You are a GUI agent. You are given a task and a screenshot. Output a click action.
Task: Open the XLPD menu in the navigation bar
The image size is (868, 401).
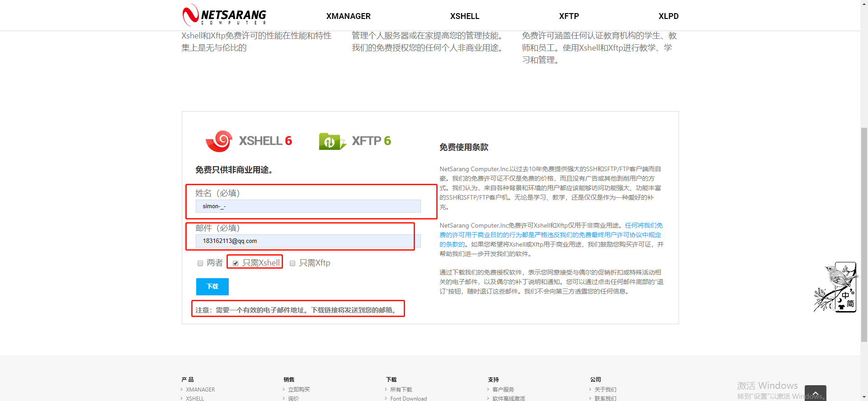(x=669, y=16)
